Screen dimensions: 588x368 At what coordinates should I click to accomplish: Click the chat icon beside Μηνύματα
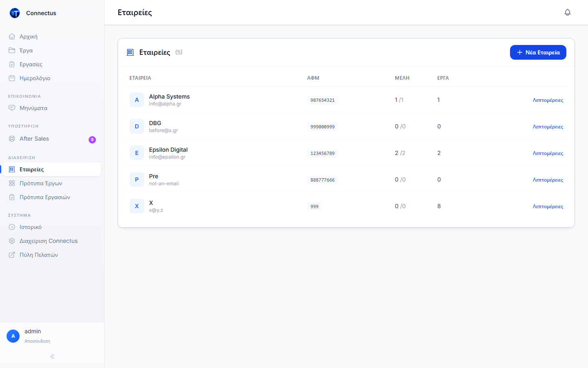point(12,108)
